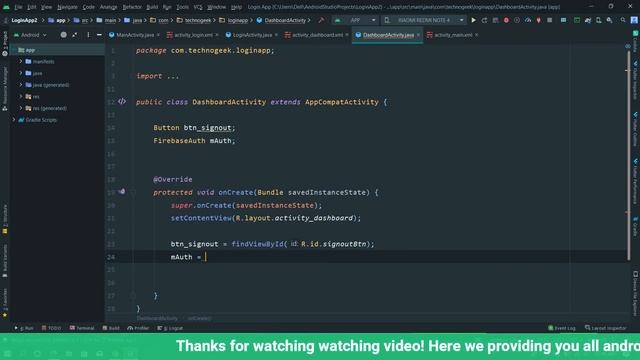Viewport: 640px width, 360px height.
Task: Open the Build Variants side tool window
Action: 4,261
